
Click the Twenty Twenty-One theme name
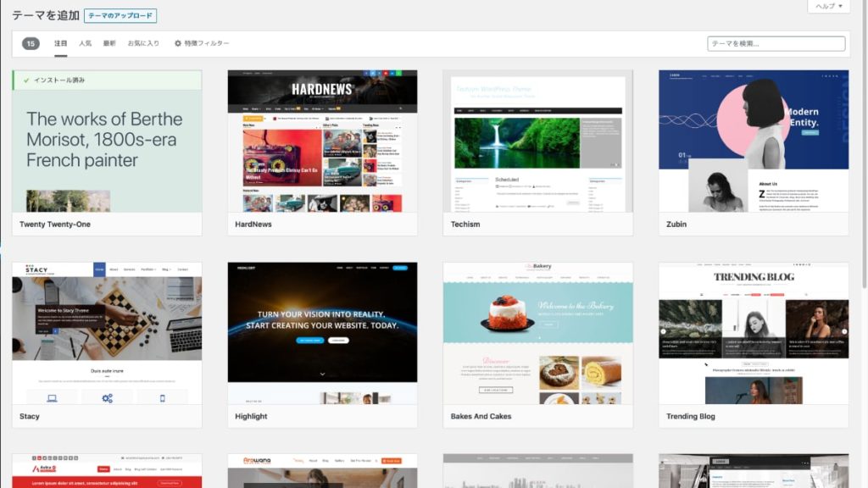(x=55, y=224)
